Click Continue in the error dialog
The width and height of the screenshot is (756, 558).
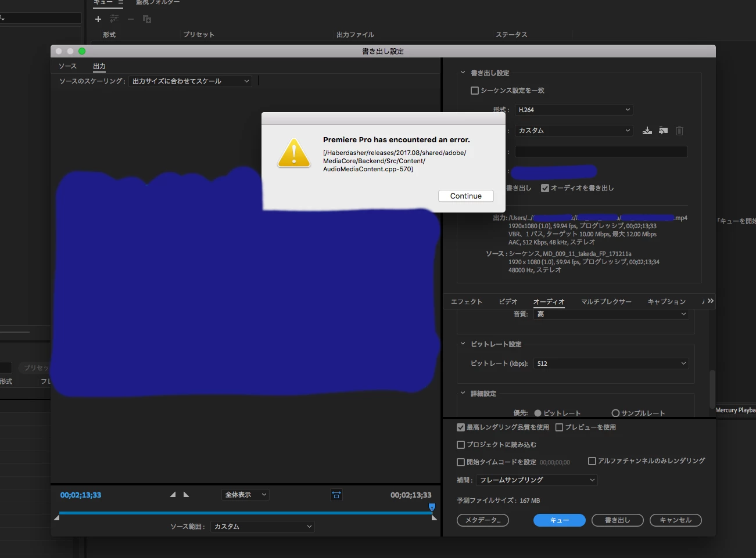(466, 196)
